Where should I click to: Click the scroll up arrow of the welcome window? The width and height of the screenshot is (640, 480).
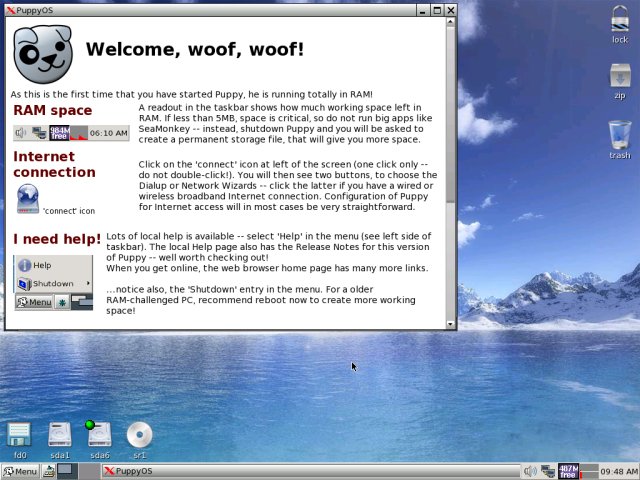(x=451, y=24)
